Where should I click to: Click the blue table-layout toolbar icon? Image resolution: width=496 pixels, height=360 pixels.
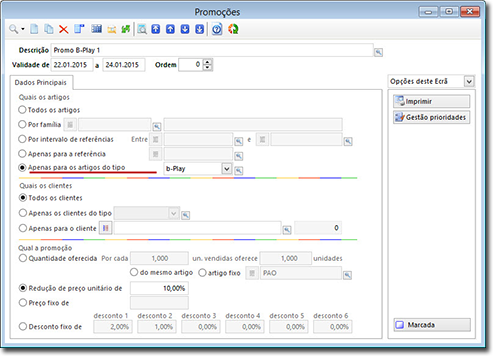coord(79,29)
